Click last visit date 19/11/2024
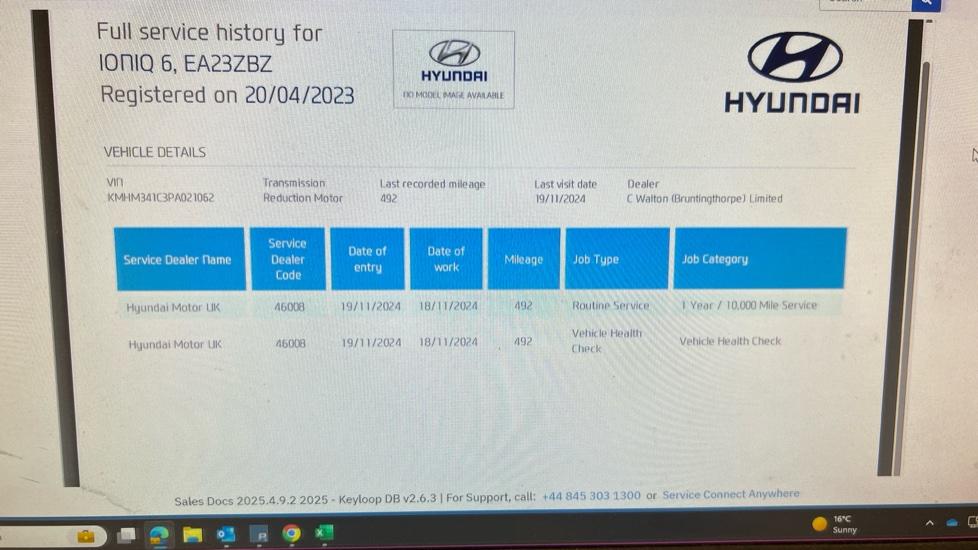Image resolution: width=978 pixels, height=550 pixels. click(560, 199)
